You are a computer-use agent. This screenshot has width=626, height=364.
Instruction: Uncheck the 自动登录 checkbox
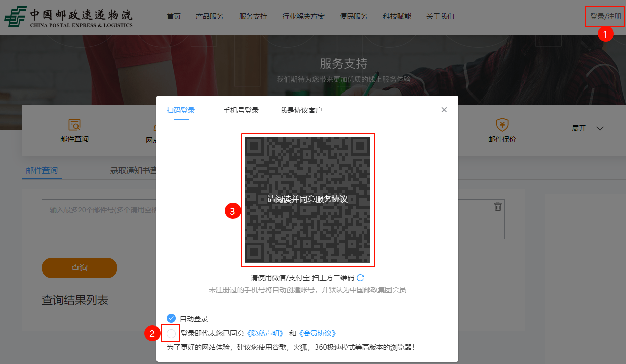pos(171,318)
